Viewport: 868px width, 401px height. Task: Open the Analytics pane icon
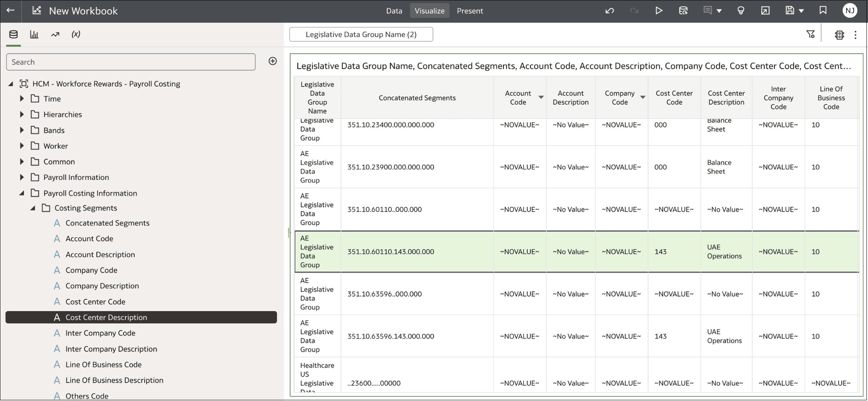point(55,34)
